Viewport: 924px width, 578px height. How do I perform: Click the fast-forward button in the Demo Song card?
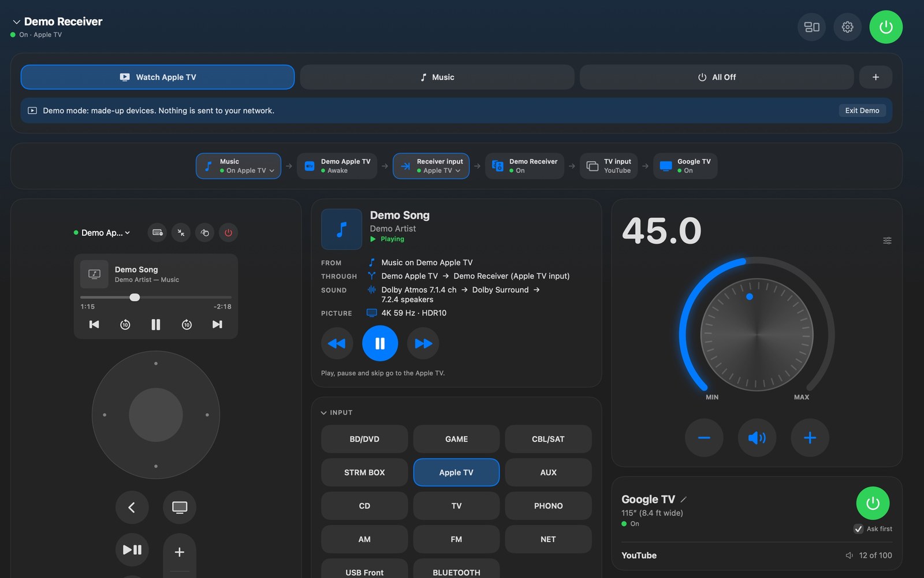tap(423, 343)
